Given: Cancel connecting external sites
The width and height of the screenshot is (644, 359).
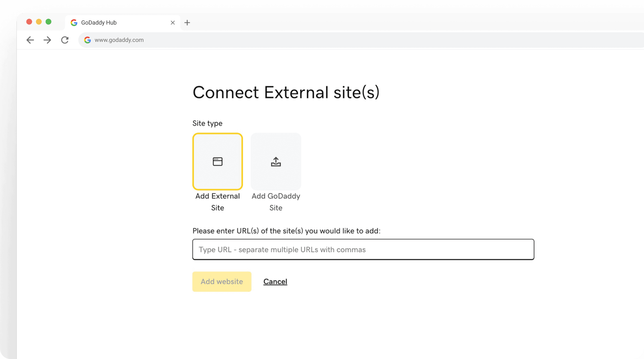Looking at the screenshot, I should point(275,282).
